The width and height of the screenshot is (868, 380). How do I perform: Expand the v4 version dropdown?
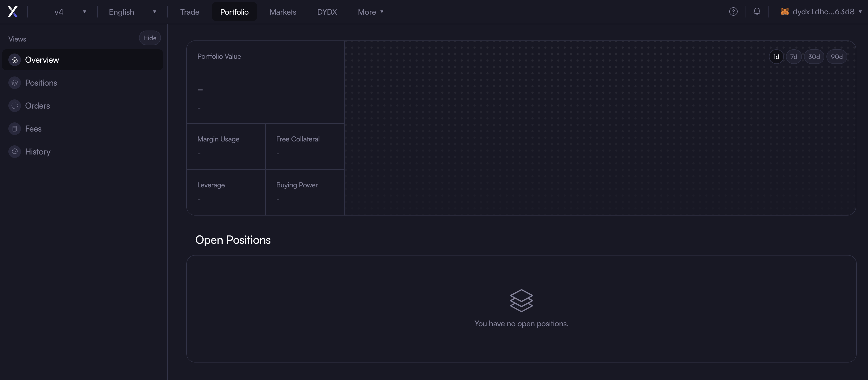[70, 12]
